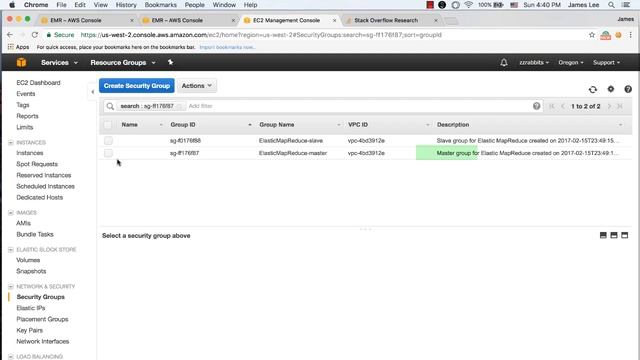Bookmark this page with the star icon
Screen dimensions: 640x360
pos(591,35)
